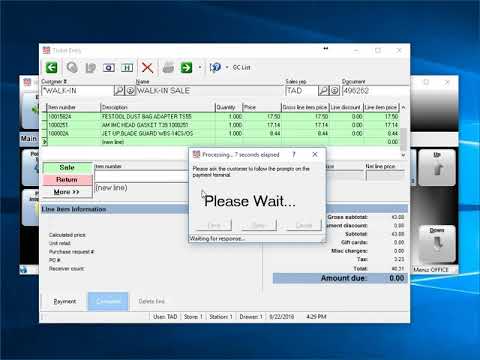Click the customer face icon beside WALK-IN
Screen dimensions: 480x360
130,90
